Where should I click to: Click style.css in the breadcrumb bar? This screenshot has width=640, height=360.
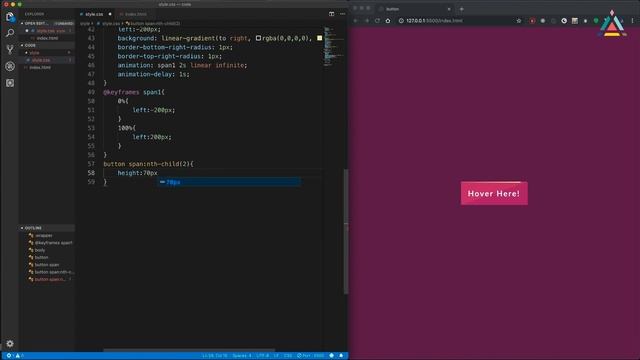click(111, 24)
